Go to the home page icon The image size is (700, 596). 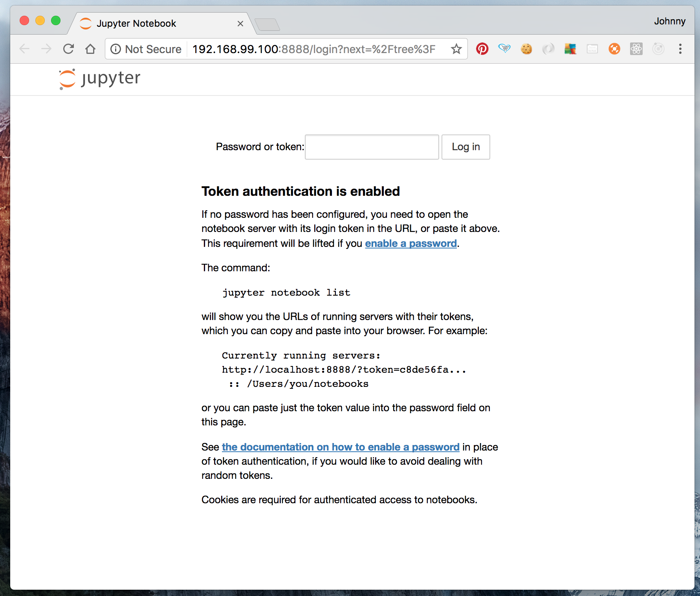click(90, 49)
